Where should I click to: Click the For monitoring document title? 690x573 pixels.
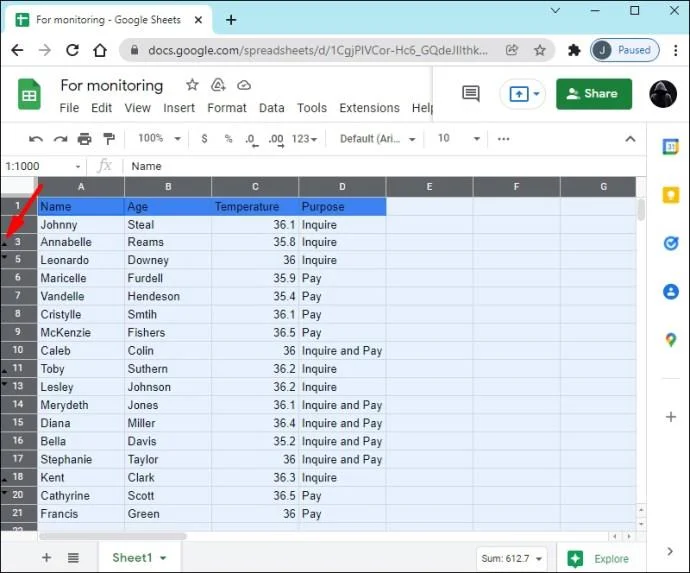coord(112,85)
